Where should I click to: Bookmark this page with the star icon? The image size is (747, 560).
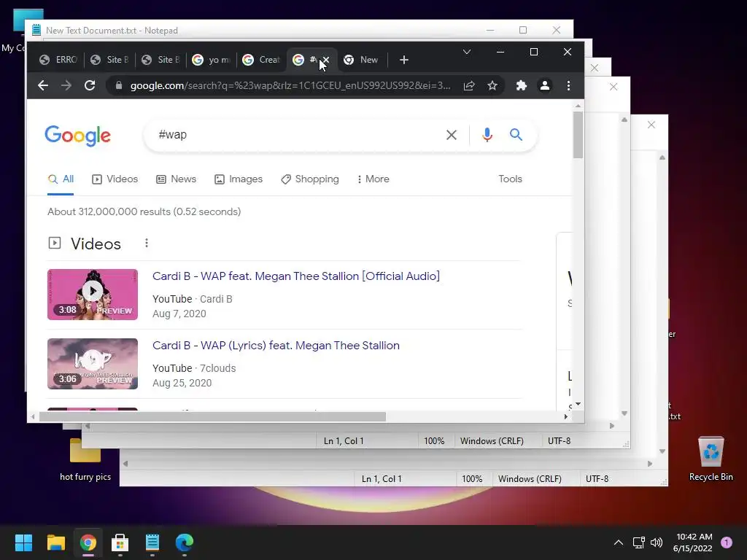(492, 86)
